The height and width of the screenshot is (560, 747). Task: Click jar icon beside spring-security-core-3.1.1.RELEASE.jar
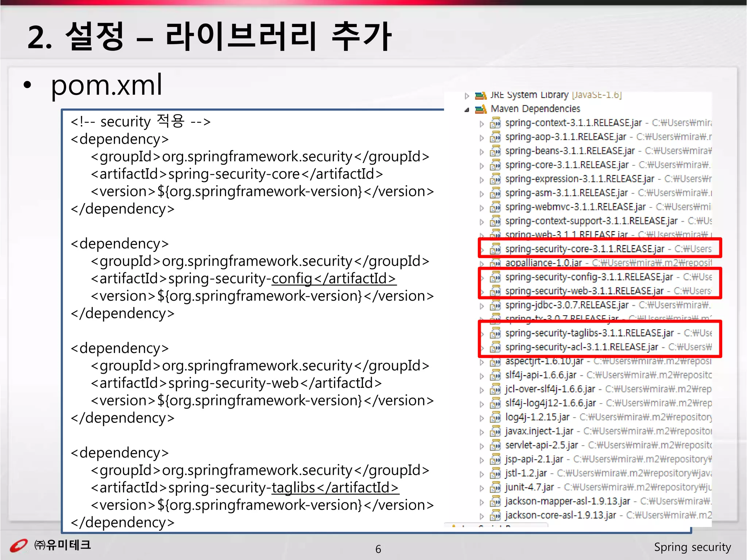click(495, 249)
